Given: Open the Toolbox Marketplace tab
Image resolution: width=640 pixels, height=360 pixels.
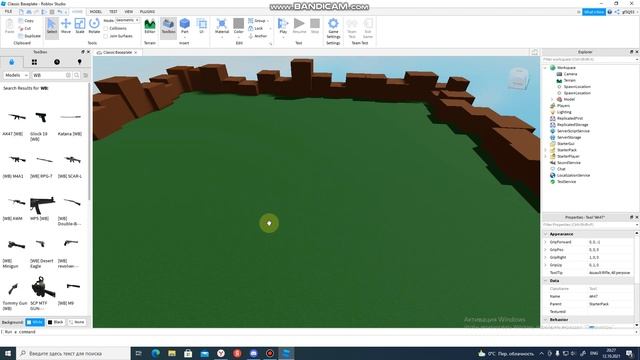Looking at the screenshot, I should pyautogui.click(x=11, y=62).
